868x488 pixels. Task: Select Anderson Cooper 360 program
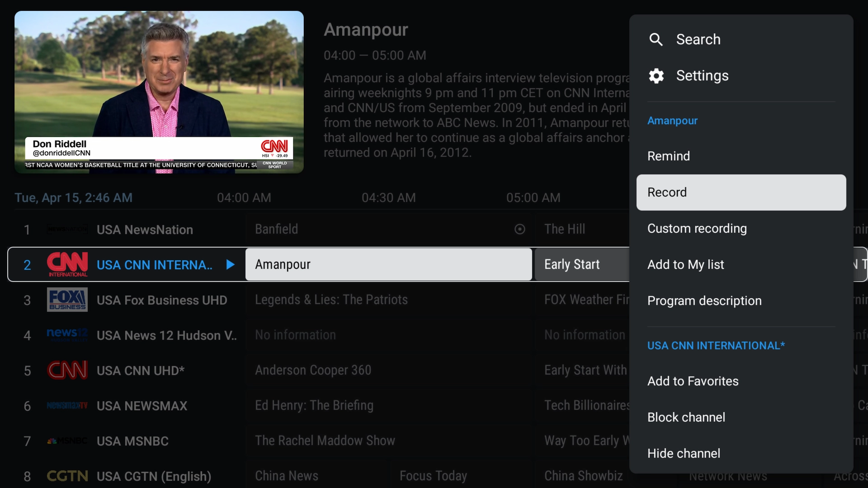pos(389,370)
